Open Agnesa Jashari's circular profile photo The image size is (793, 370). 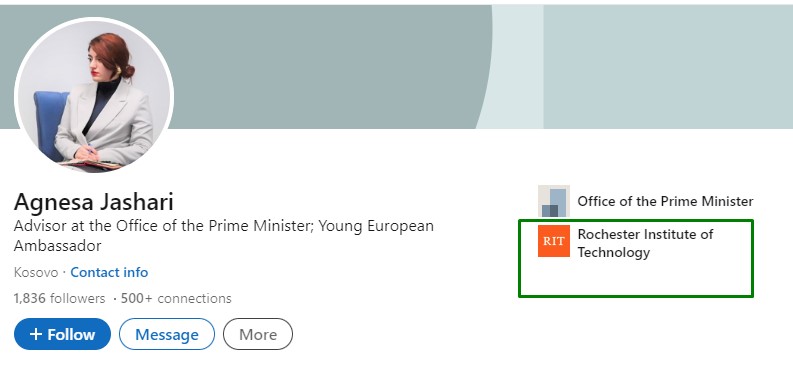pos(94,96)
